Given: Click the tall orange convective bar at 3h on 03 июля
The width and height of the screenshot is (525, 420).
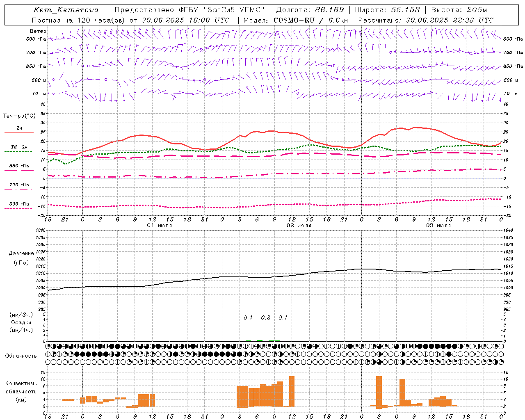Looking at the screenshot, I should point(379,392).
